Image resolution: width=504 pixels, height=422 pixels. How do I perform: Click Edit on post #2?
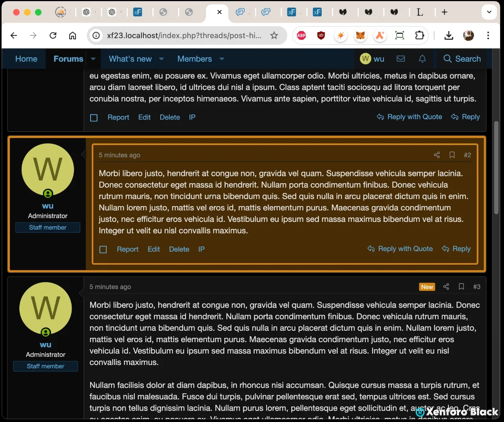(x=154, y=249)
